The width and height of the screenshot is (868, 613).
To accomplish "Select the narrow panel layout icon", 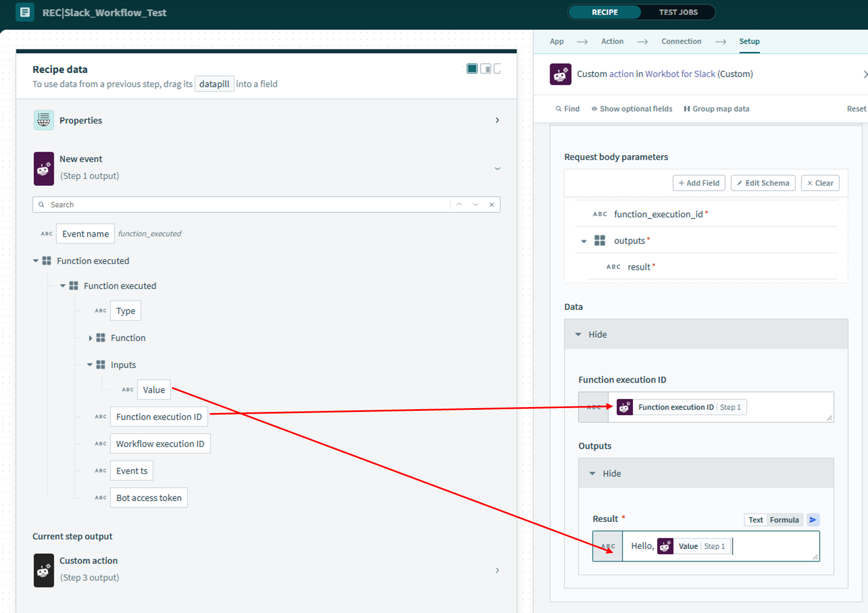I will coord(497,69).
